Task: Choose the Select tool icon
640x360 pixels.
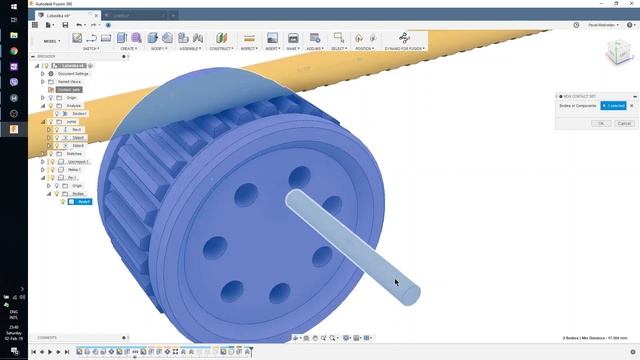Action: [x=339, y=38]
